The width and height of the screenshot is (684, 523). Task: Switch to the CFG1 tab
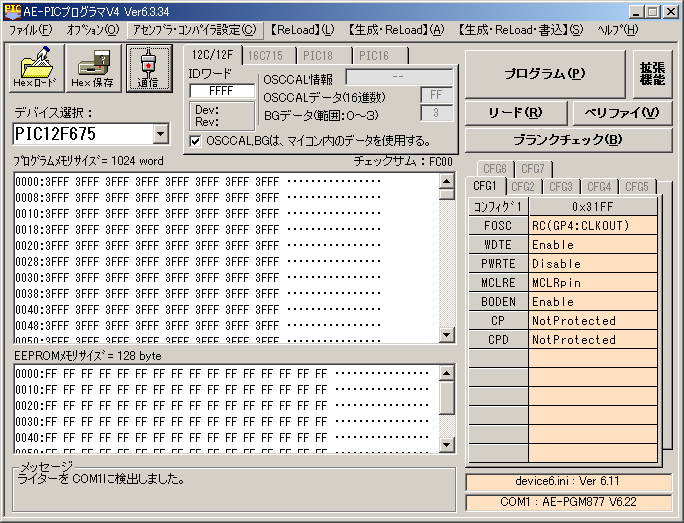click(485, 186)
